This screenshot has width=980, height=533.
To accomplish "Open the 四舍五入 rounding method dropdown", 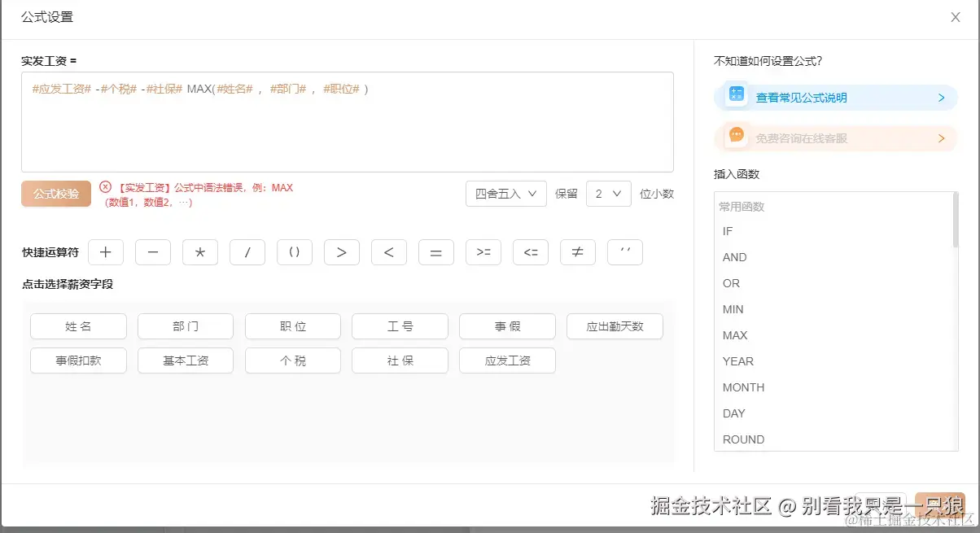I will pos(505,194).
